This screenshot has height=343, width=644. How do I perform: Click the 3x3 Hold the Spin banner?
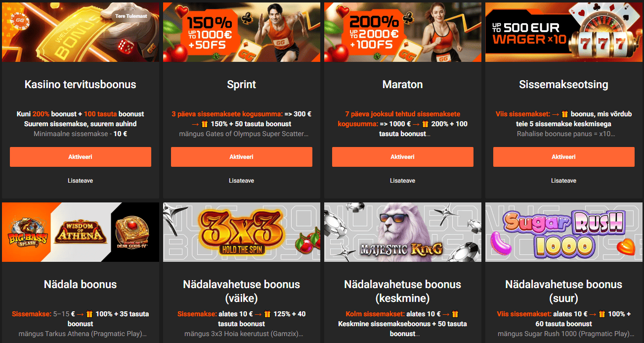(x=242, y=232)
